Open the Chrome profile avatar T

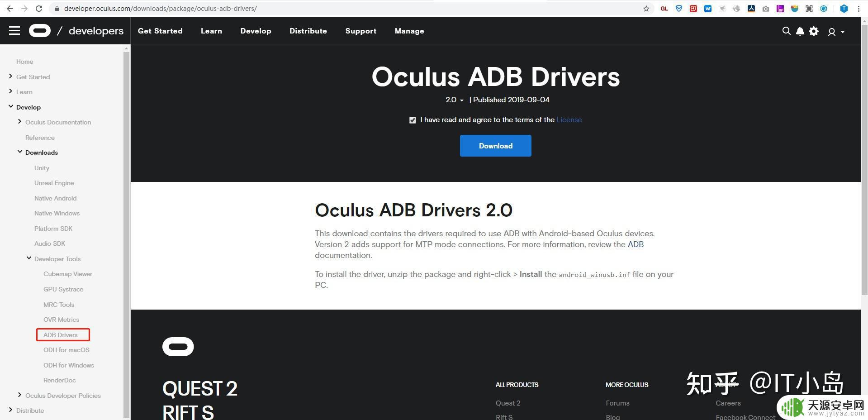click(x=844, y=9)
